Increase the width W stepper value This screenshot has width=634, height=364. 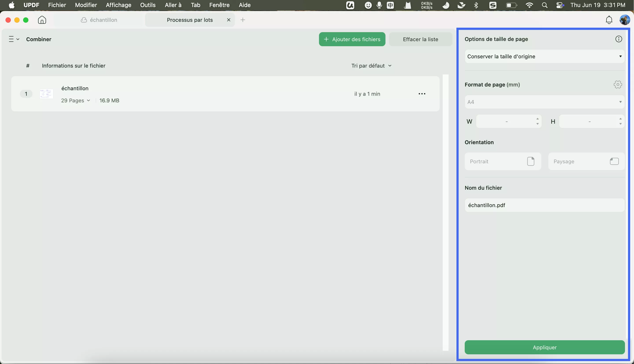click(537, 119)
